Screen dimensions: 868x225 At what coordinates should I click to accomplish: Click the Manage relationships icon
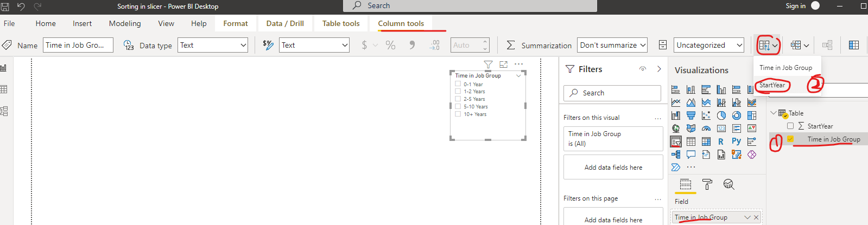tap(827, 45)
